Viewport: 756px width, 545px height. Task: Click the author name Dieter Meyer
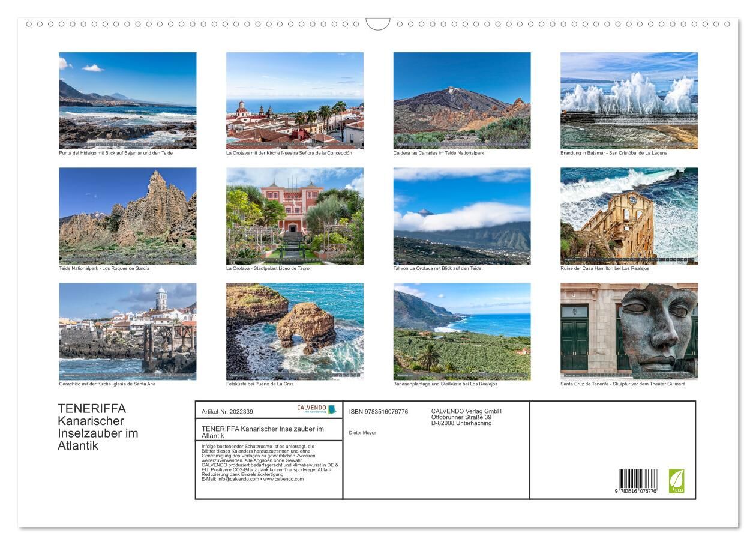click(362, 432)
